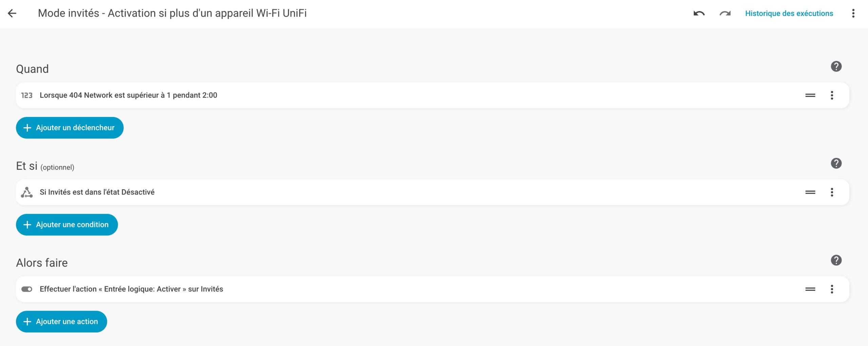Expand the Entrée logique Activer action
Viewport: 868px width, 346px height.
pyautogui.click(x=131, y=289)
